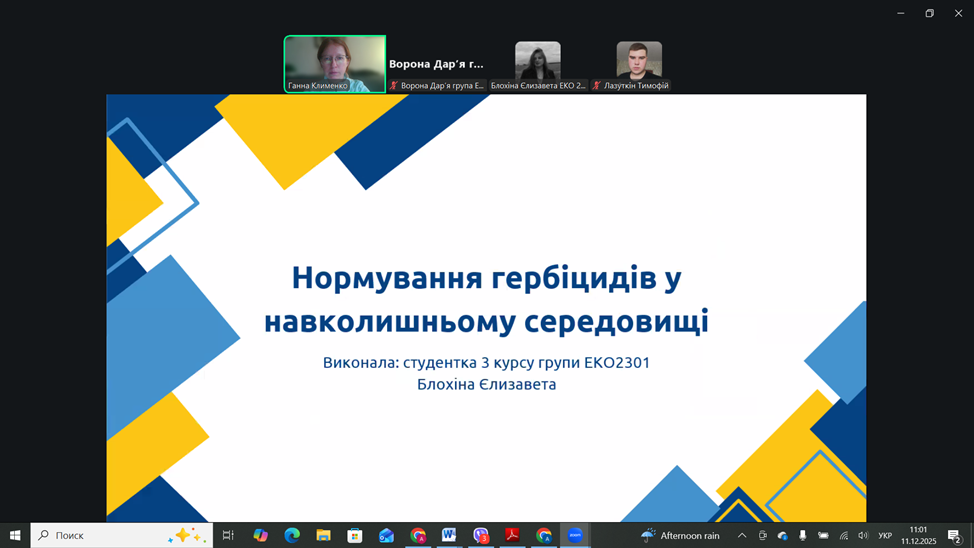This screenshot has height=548, width=974.
Task: Open Outlook from the taskbar
Action: point(386,536)
